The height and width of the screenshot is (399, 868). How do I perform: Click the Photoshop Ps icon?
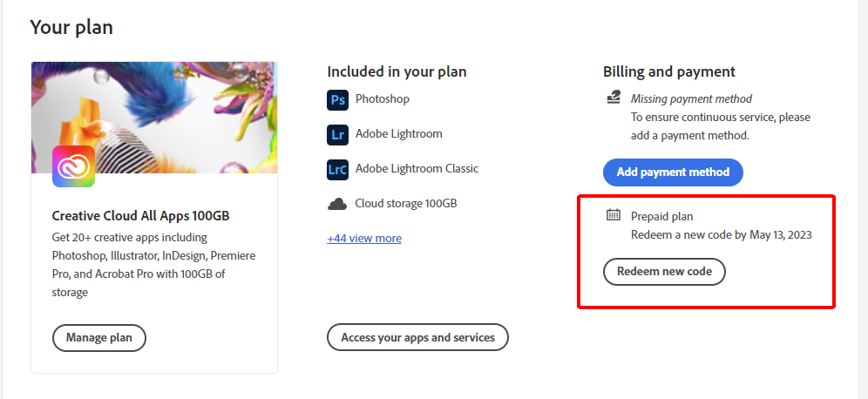point(337,99)
